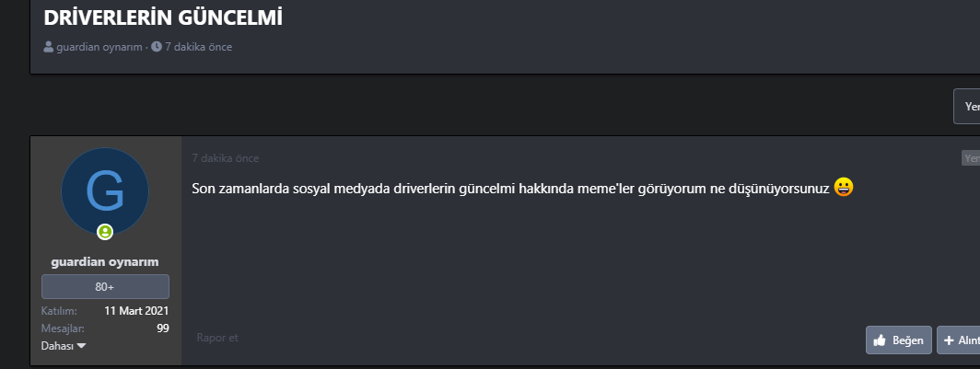Click the DRİVERLERİN GÜNCELMİ thread title
This screenshot has height=369, width=980.
pyautogui.click(x=163, y=17)
